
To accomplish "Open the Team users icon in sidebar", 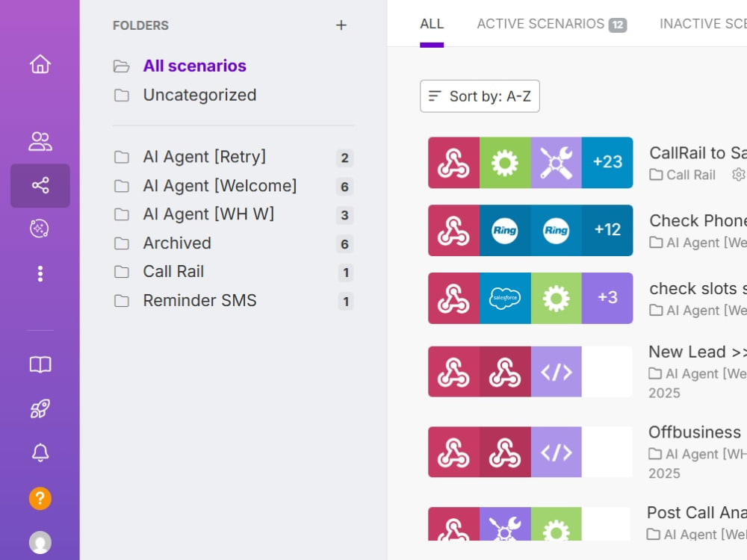I will coord(40,141).
